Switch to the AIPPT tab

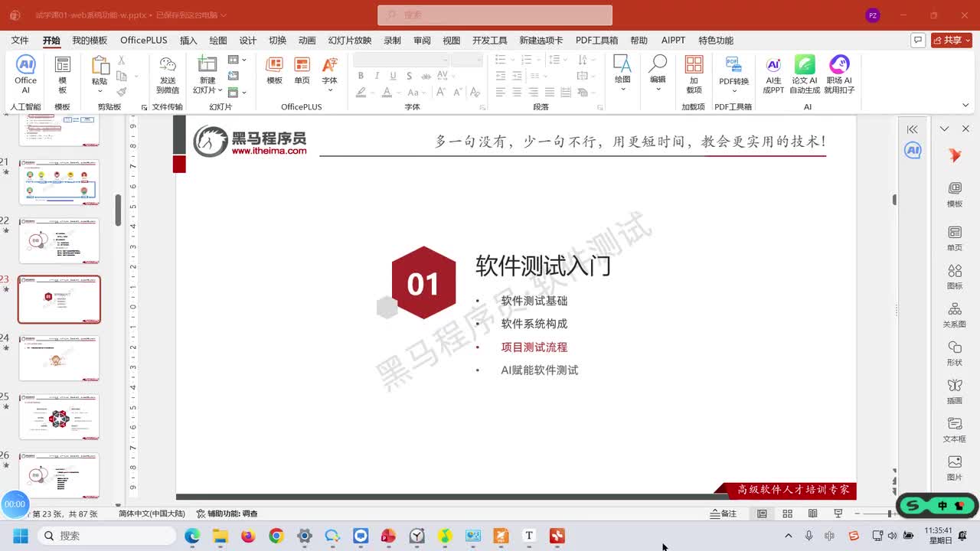pos(674,41)
